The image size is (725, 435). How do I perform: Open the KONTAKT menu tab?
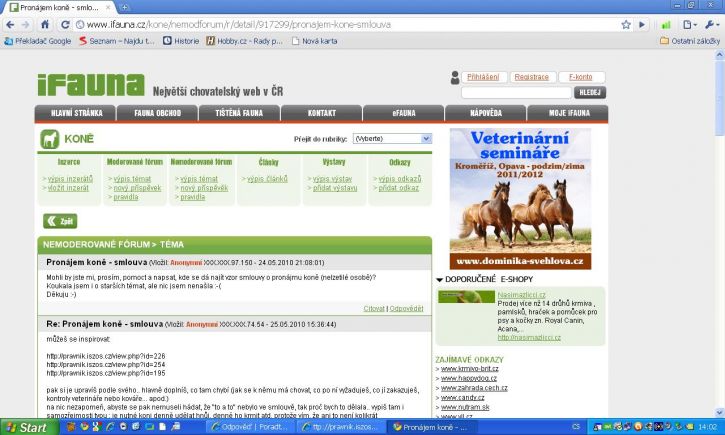tap(321, 113)
